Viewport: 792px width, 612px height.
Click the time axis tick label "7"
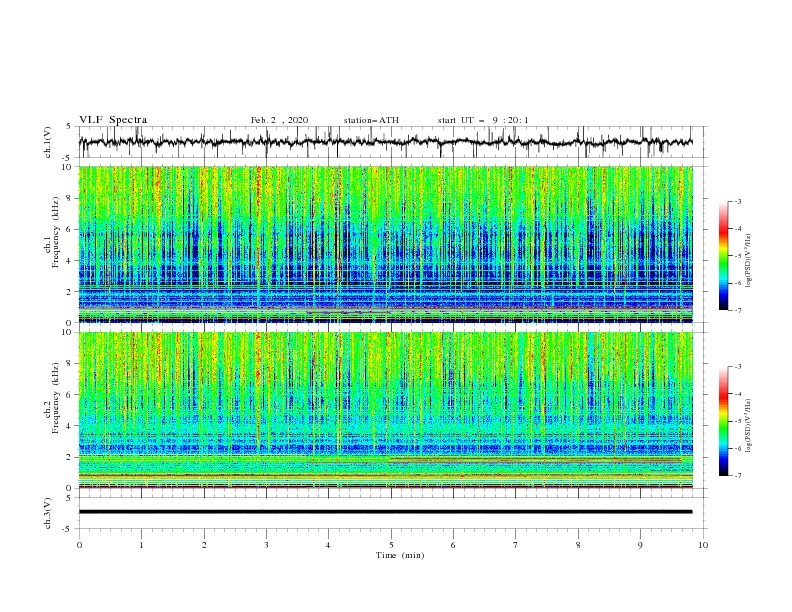coord(516,545)
